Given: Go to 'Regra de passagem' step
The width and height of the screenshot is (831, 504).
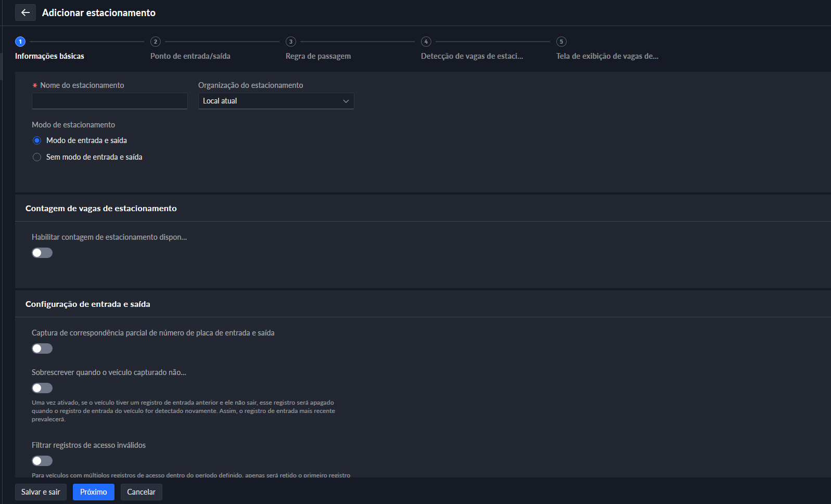Looking at the screenshot, I should click(x=318, y=56).
